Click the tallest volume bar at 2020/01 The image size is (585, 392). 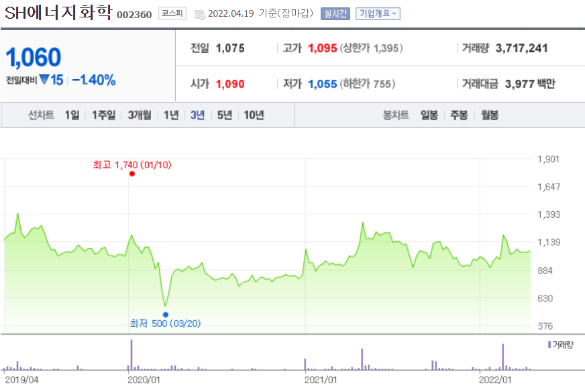131,354
